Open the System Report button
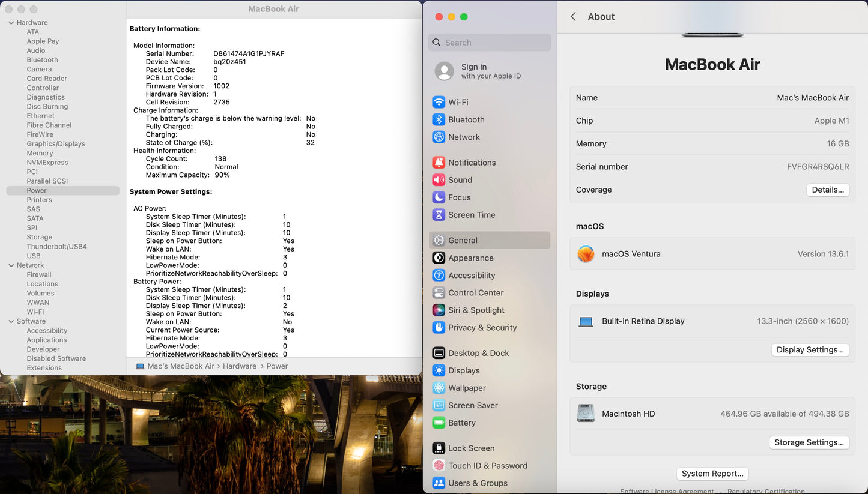 712,474
